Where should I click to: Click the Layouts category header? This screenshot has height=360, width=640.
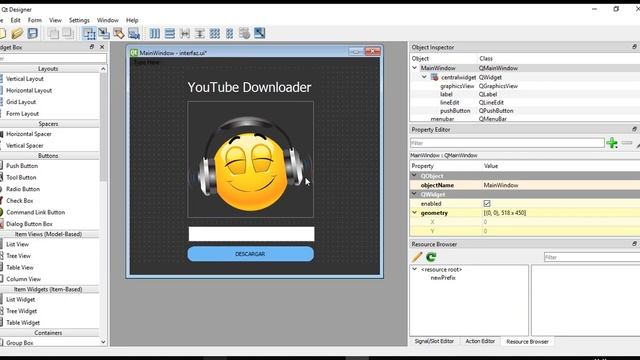coord(48,69)
